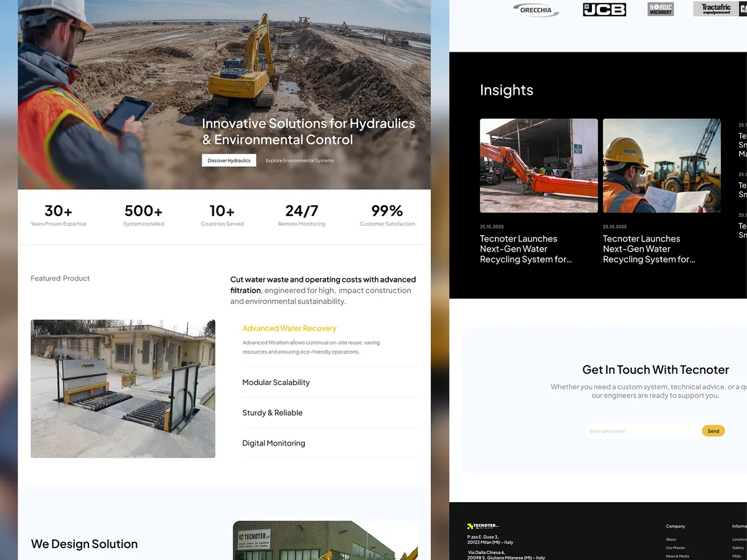Screen dimensions: 747x560
Task: Click the footer 'Company' column heading
Action: click(675, 526)
